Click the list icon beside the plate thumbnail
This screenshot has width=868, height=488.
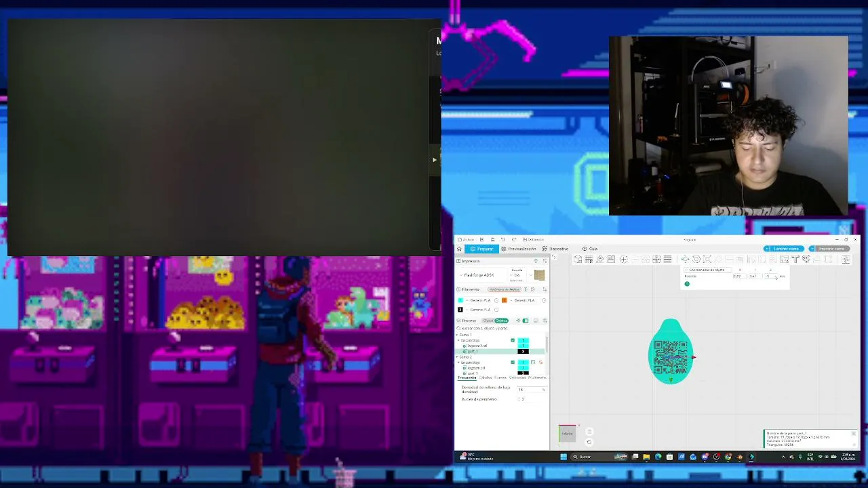(x=589, y=431)
